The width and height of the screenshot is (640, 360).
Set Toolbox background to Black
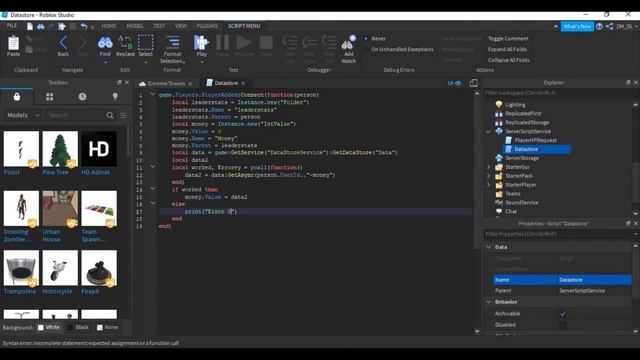pos(78,327)
